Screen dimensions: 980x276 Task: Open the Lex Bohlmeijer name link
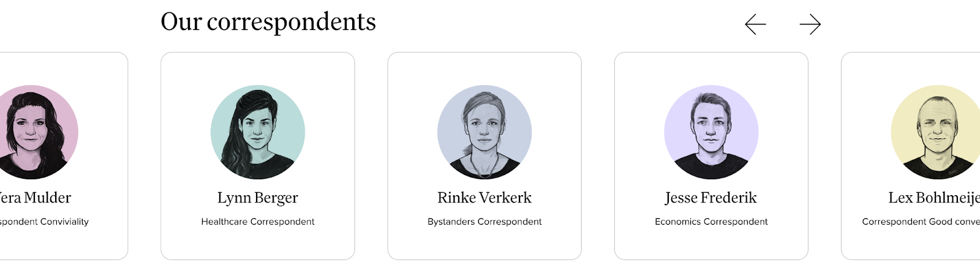click(x=934, y=198)
